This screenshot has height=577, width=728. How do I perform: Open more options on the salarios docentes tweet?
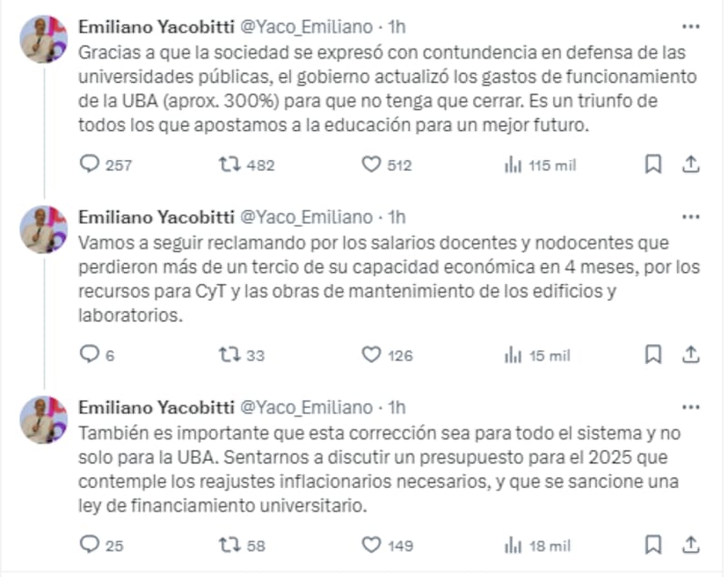(691, 218)
